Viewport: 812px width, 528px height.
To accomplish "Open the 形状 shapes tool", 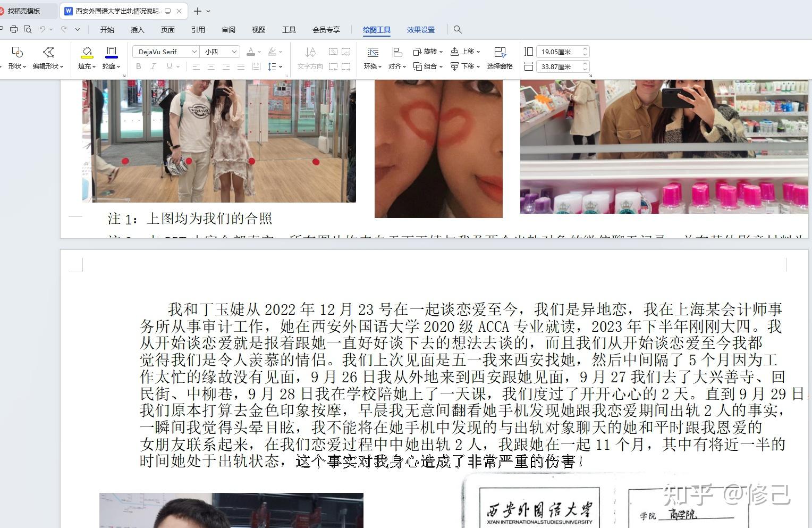I will tap(17, 57).
